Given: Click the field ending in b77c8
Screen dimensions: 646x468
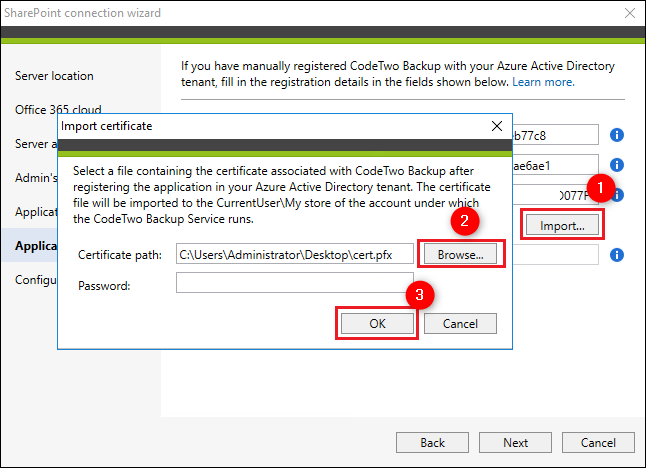Looking at the screenshot, I should (x=555, y=135).
